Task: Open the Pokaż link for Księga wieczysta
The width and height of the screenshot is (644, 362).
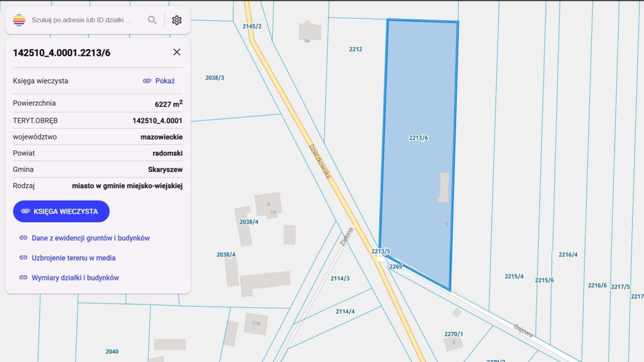Action: [165, 80]
